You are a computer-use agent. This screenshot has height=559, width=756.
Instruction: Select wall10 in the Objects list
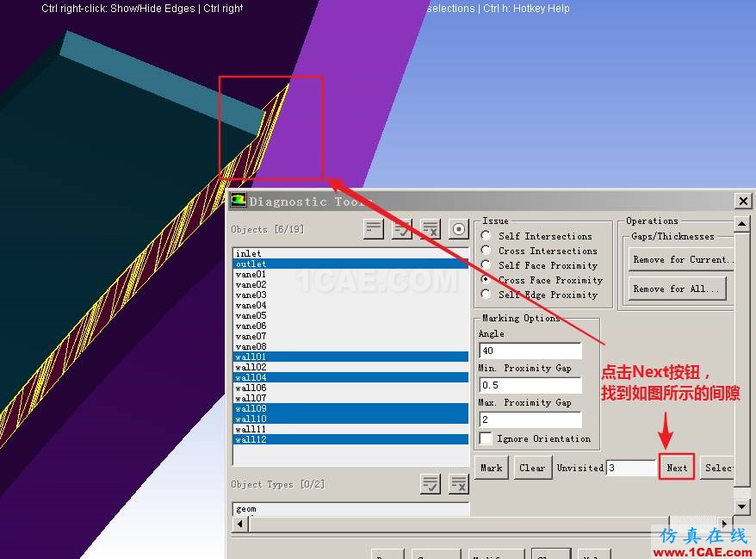[350, 419]
